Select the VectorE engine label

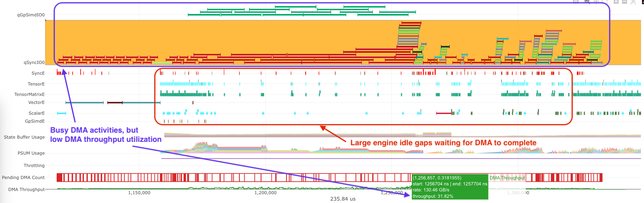[36, 102]
